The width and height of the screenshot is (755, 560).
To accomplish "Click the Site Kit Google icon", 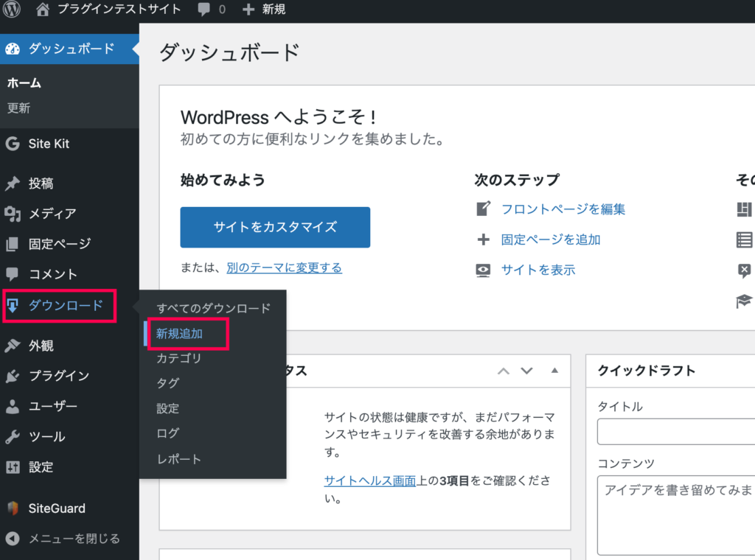I will (x=13, y=144).
